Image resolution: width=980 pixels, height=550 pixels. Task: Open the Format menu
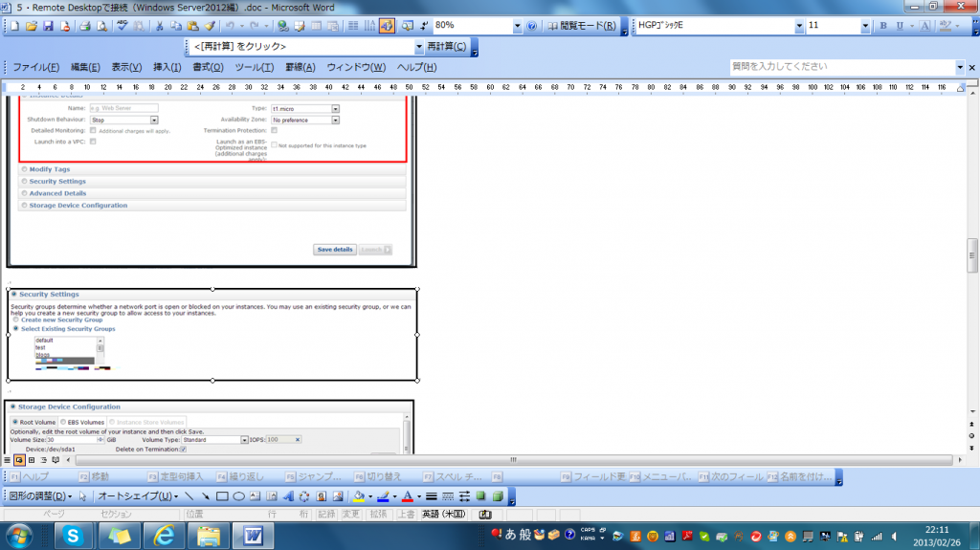tap(208, 68)
